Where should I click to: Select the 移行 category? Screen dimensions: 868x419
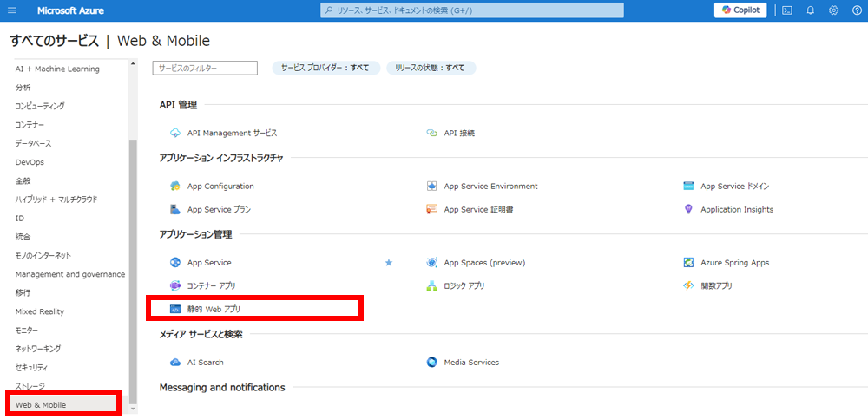pos(23,293)
